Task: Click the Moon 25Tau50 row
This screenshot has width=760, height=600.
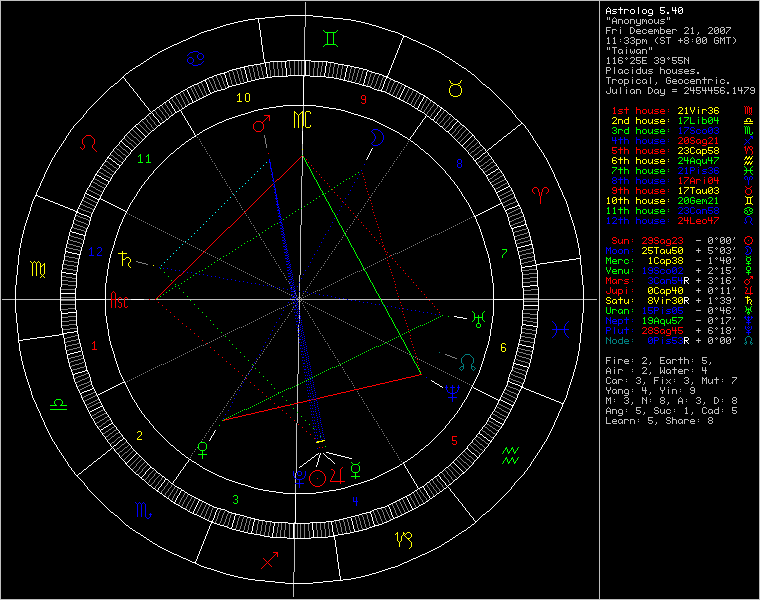Action: coord(680,251)
